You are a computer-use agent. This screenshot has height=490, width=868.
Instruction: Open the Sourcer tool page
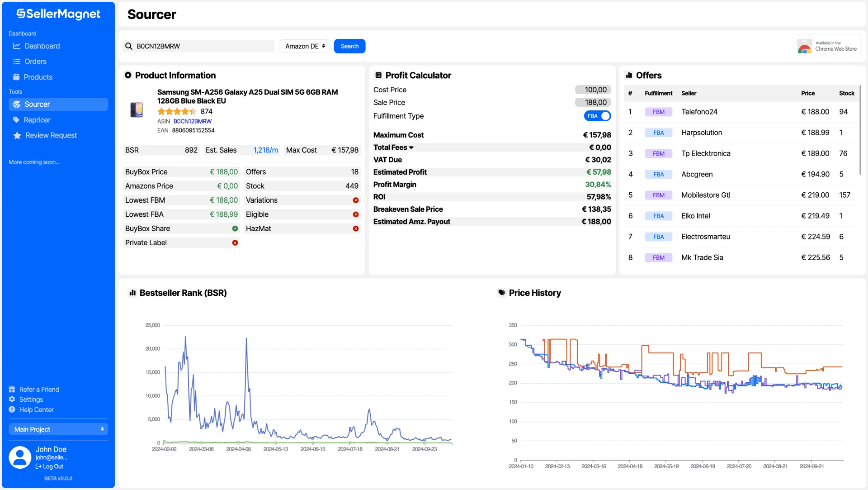click(x=37, y=104)
